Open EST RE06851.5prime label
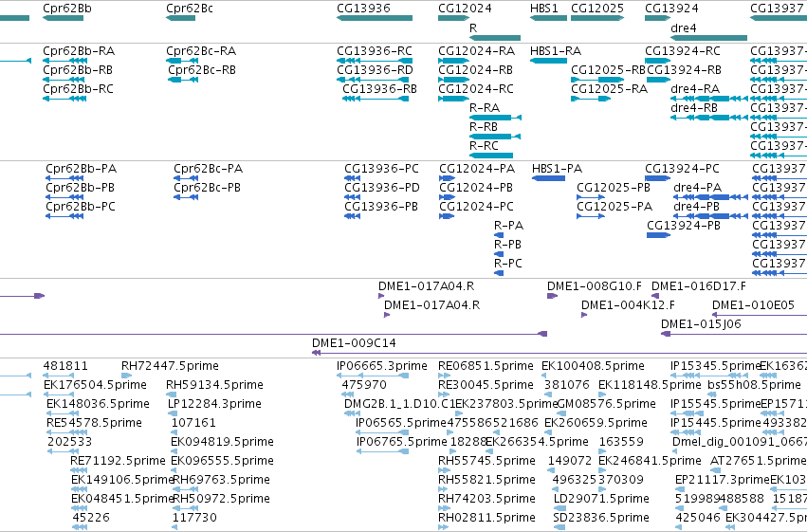Image resolution: width=807 pixels, height=532 pixels. point(486,366)
